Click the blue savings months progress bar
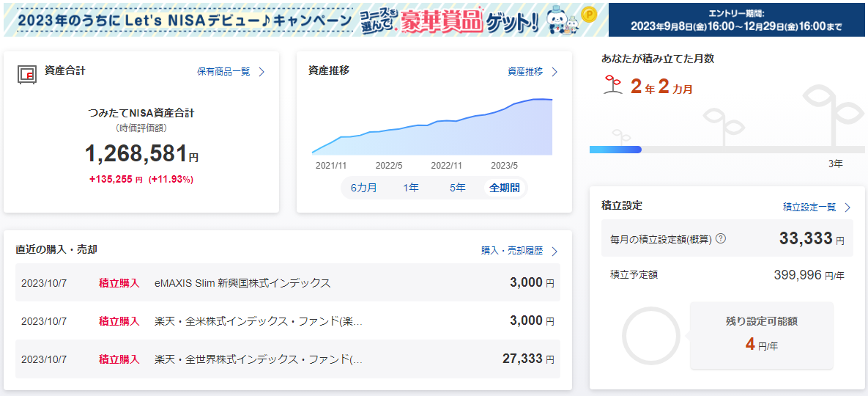This screenshot has width=868, height=396. pos(615,150)
